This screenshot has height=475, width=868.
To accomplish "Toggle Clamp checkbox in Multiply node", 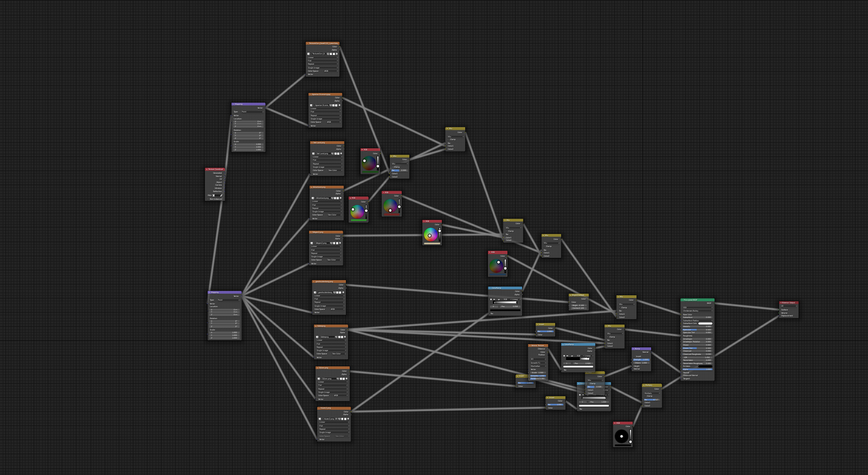I will (x=646, y=396).
